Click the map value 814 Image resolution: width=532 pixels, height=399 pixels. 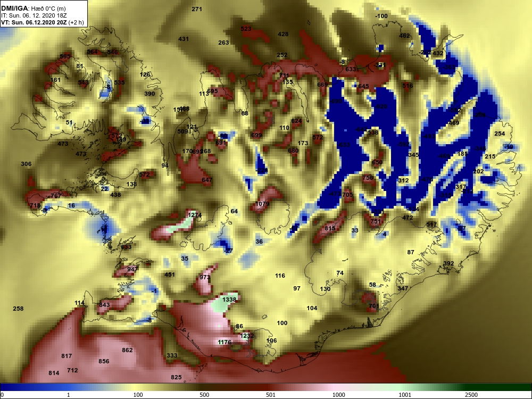[54, 373]
